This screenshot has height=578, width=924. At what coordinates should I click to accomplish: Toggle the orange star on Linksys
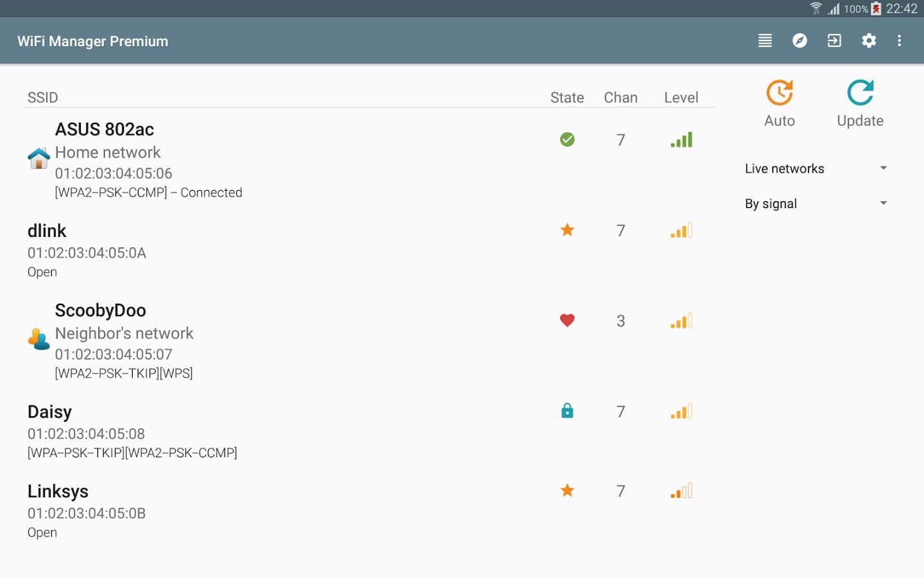click(x=567, y=491)
